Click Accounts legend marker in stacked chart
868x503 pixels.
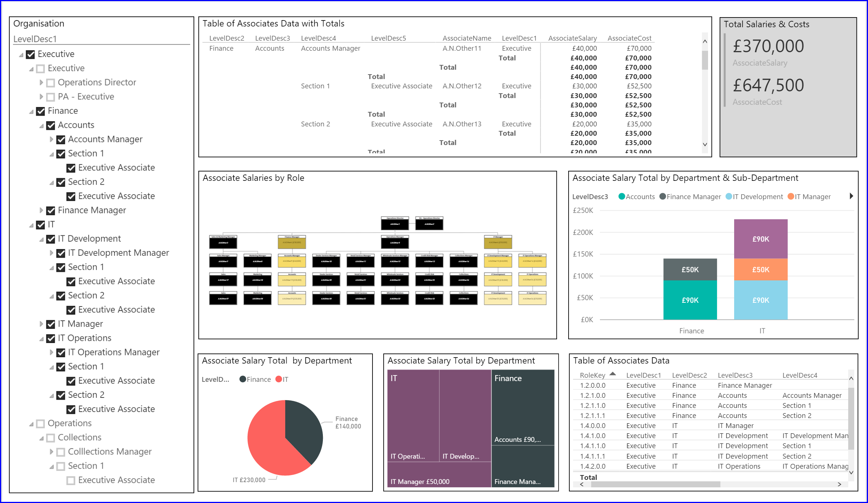[622, 197]
